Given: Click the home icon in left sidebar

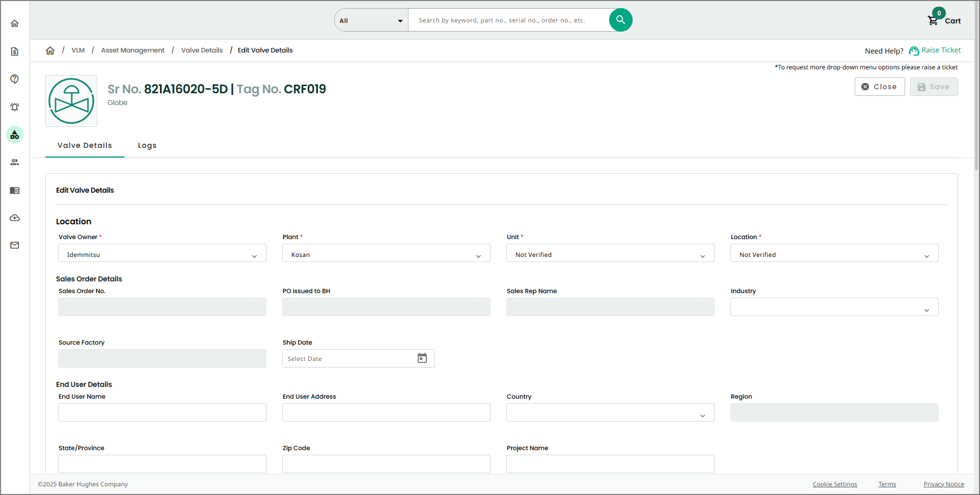Looking at the screenshot, I should [15, 23].
